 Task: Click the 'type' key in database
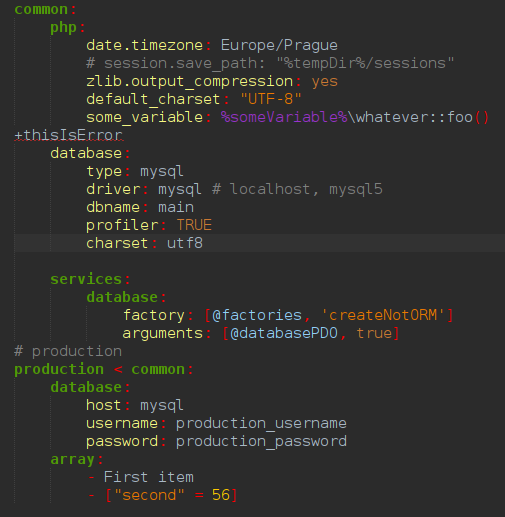pyautogui.click(x=104, y=172)
